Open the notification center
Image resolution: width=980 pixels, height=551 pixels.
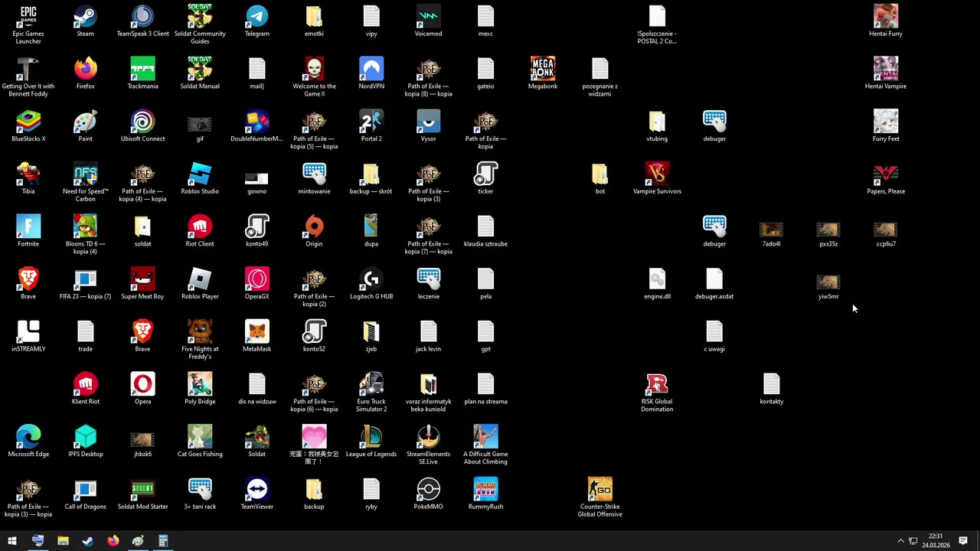coord(963,541)
